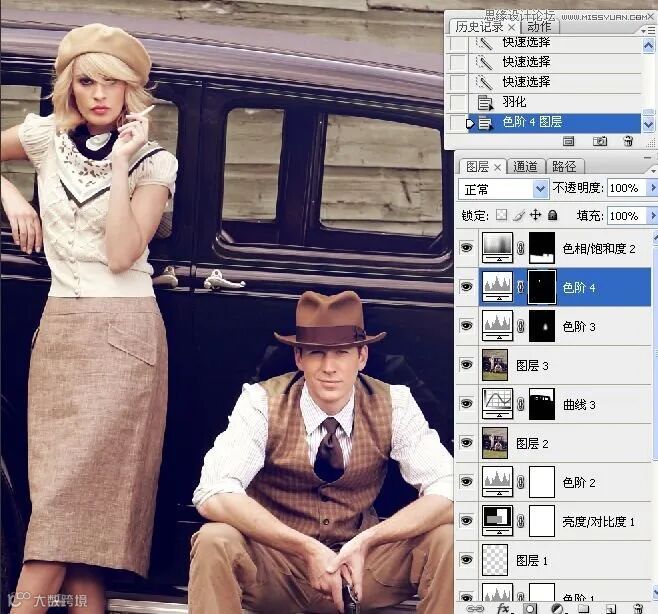The width and height of the screenshot is (658, 614).
Task: Select the 图层 2 layer thumbnail
Action: click(495, 443)
